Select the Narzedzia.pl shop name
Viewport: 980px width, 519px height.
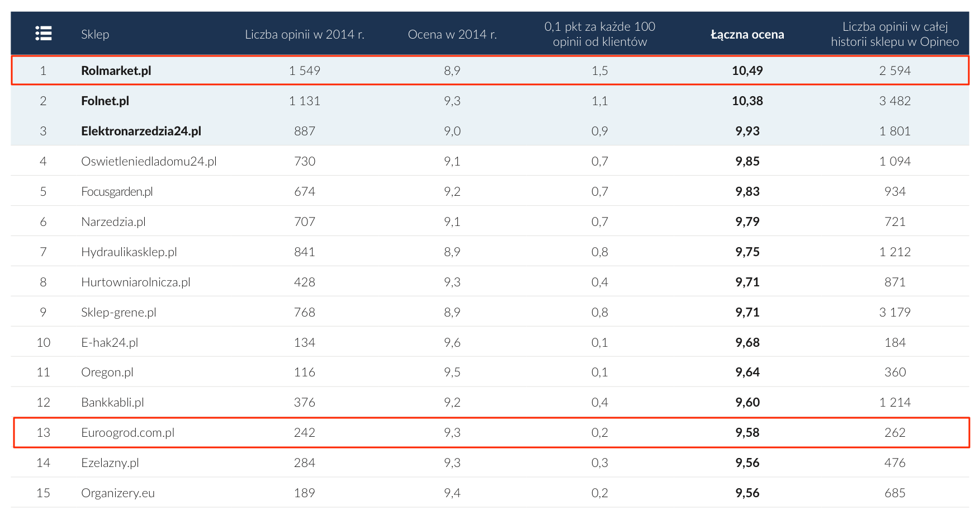113,221
